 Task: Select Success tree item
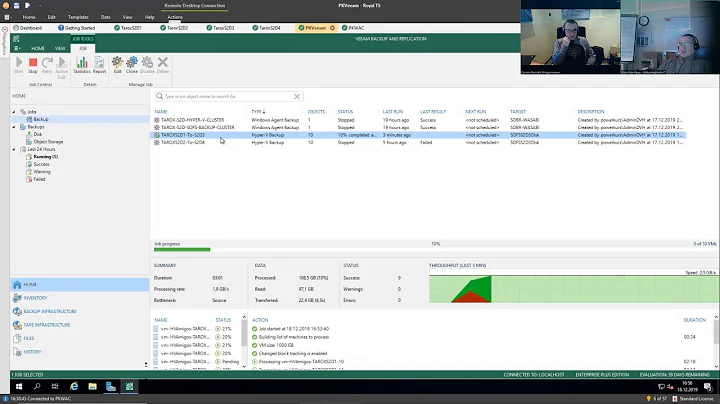click(x=41, y=164)
